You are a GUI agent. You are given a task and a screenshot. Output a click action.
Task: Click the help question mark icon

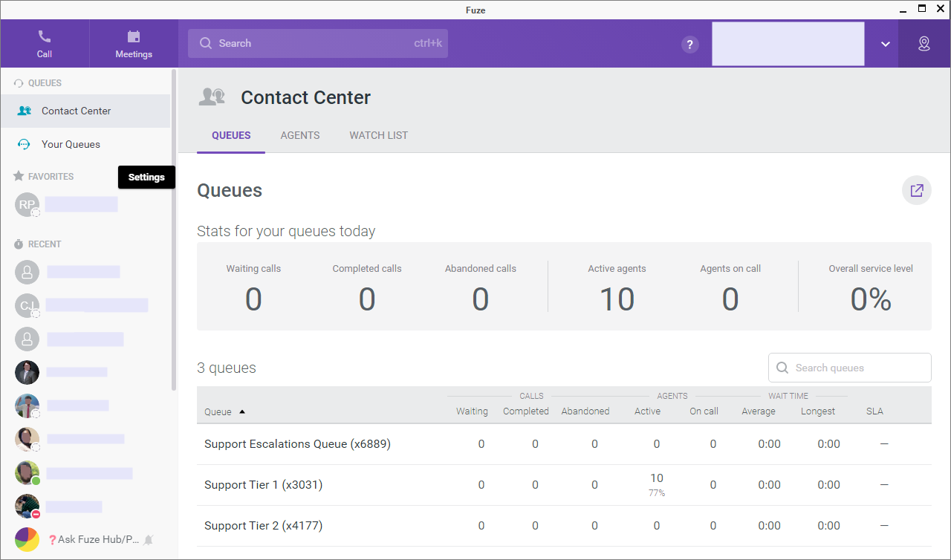(689, 44)
